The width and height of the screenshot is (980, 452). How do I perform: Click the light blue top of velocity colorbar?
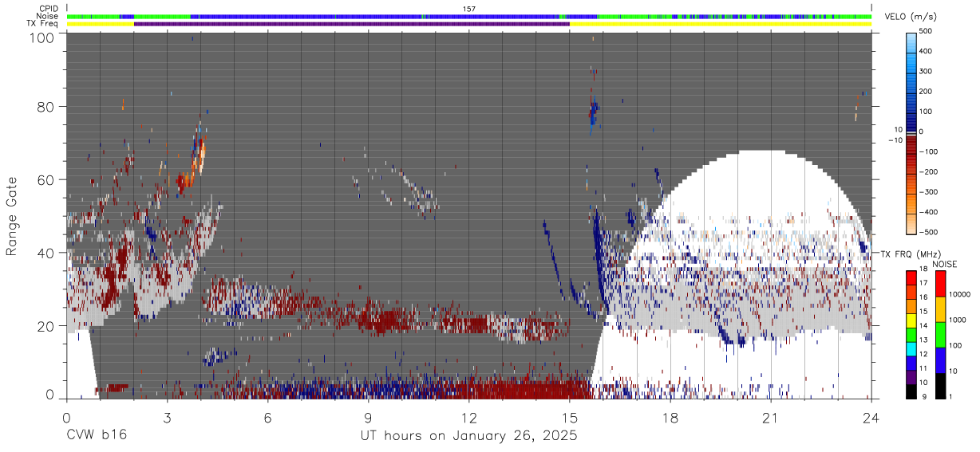(912, 44)
